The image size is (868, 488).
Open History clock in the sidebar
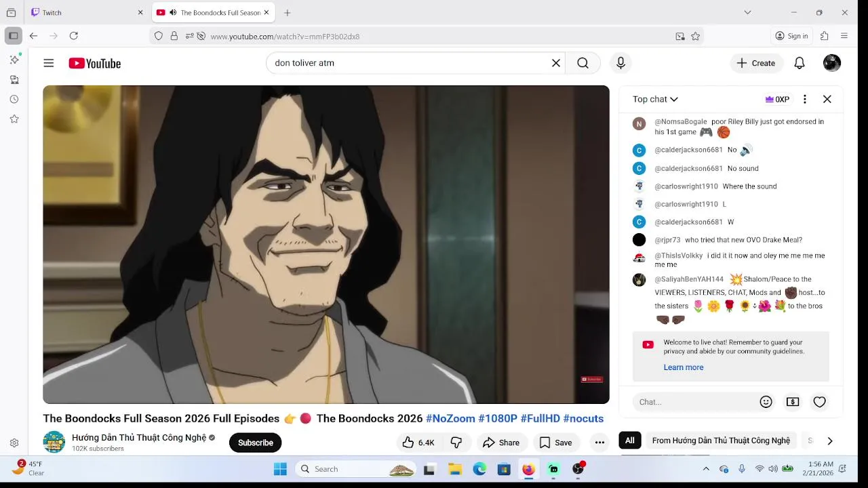coord(14,99)
